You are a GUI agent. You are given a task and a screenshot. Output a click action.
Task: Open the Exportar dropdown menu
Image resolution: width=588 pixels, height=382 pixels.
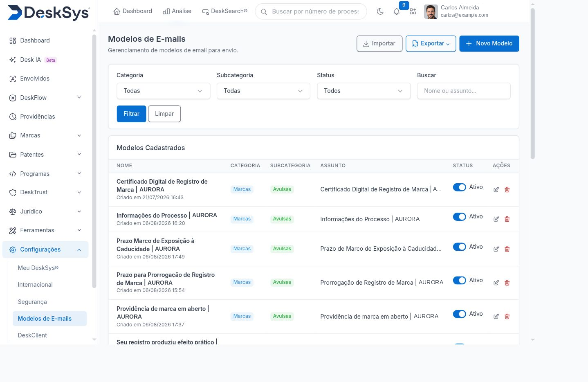point(431,44)
